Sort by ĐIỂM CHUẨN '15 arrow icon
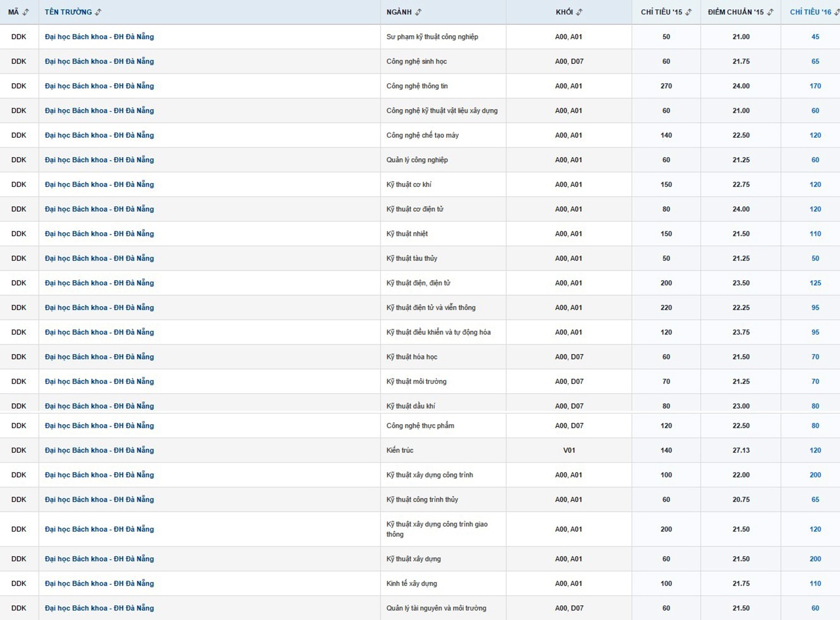The width and height of the screenshot is (840, 620). pos(771,12)
